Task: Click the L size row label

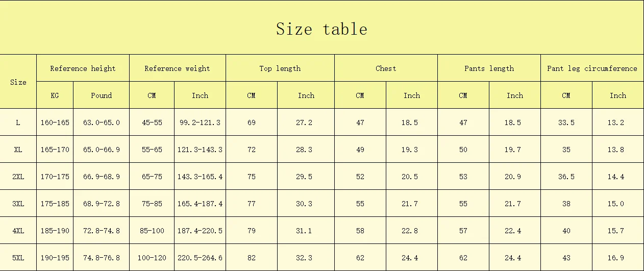Action: point(18,122)
